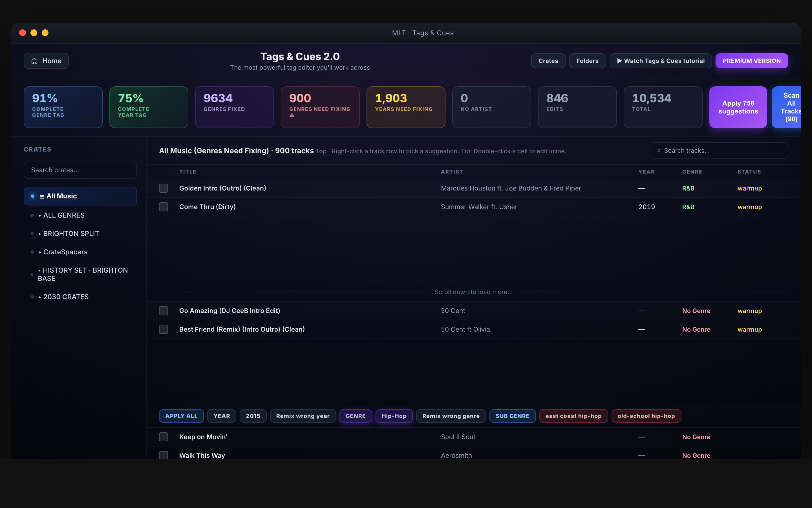Screen dimensions: 812x508
Task: Click the play icon in tutorial button
Action: (x=619, y=61)
